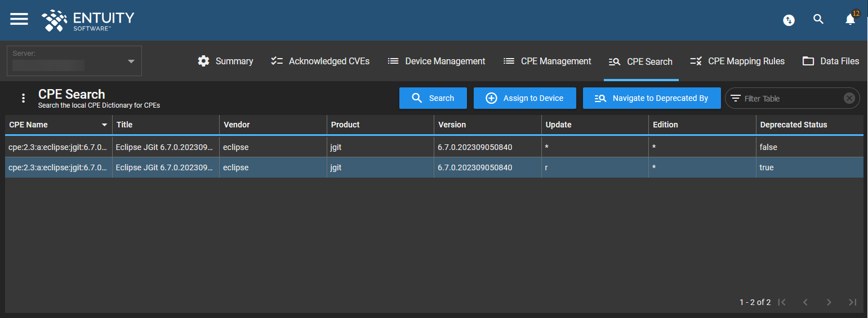Click the Entuity Software logo
Viewport: 868px width, 318px height.
tap(88, 20)
